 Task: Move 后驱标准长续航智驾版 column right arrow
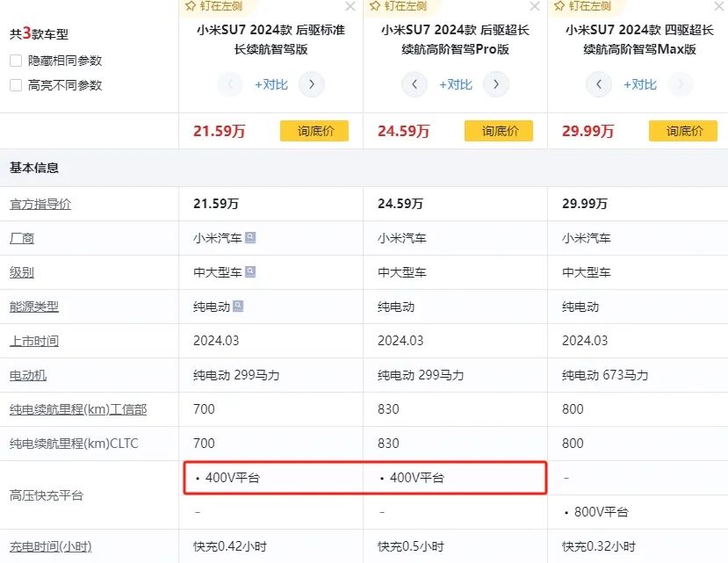312,84
